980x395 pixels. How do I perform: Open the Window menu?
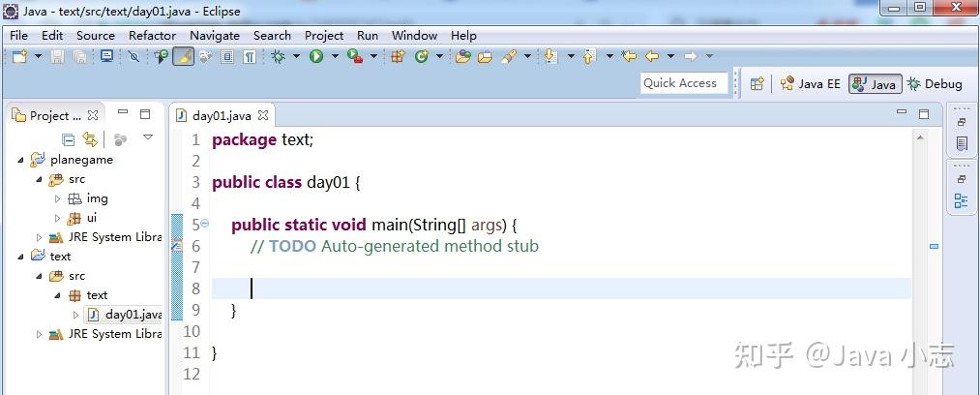[x=414, y=36]
